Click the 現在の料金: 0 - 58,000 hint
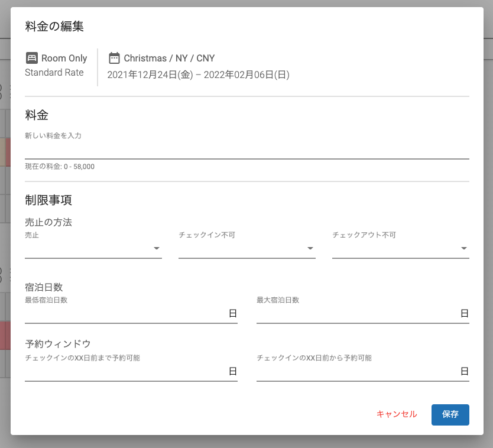This screenshot has height=448, width=493. tap(60, 167)
